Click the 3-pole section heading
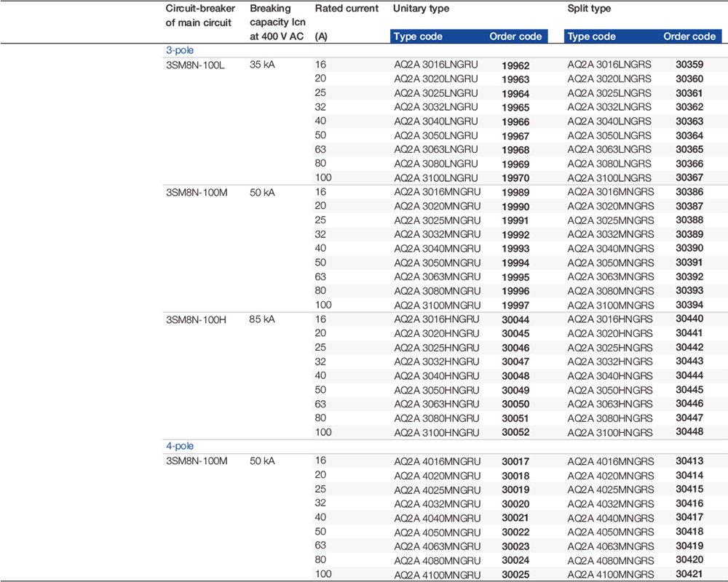The height and width of the screenshot is (582, 728). [x=180, y=50]
